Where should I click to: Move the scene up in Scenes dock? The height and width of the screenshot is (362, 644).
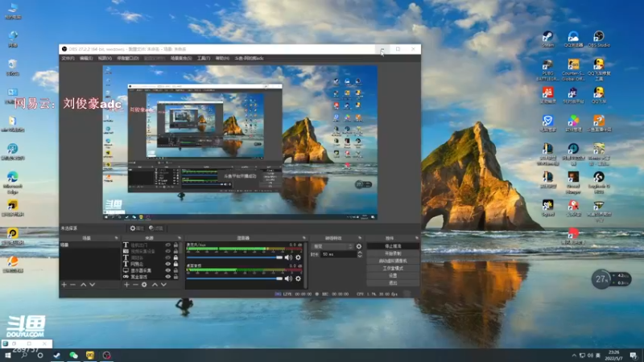(84, 285)
